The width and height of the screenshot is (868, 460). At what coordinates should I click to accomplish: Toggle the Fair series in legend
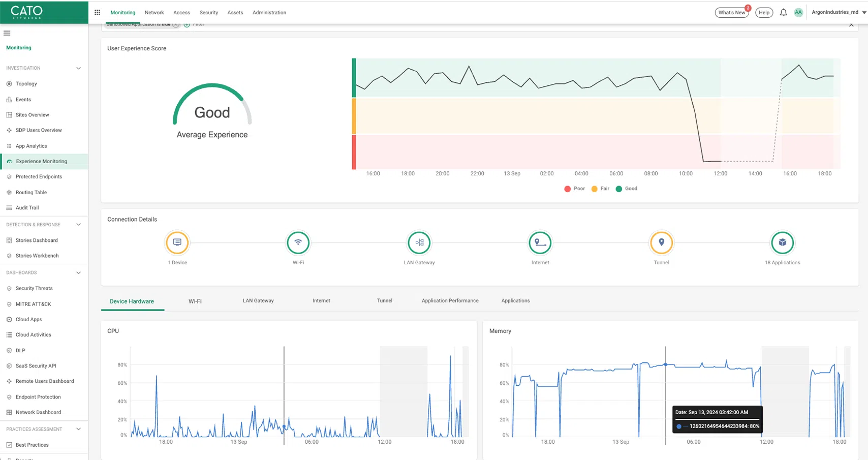(x=600, y=189)
